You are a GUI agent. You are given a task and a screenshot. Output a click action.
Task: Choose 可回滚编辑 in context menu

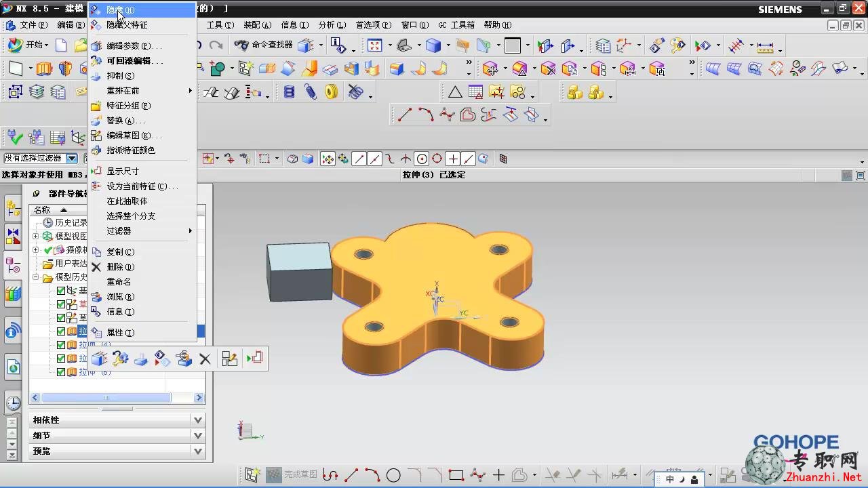(142, 61)
